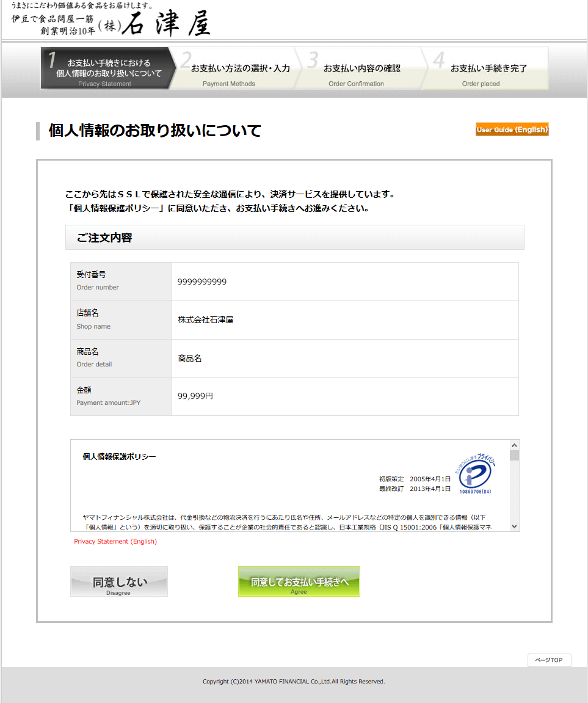Select step 1 Privacy Statement tab
588x703 pixels.
click(105, 68)
